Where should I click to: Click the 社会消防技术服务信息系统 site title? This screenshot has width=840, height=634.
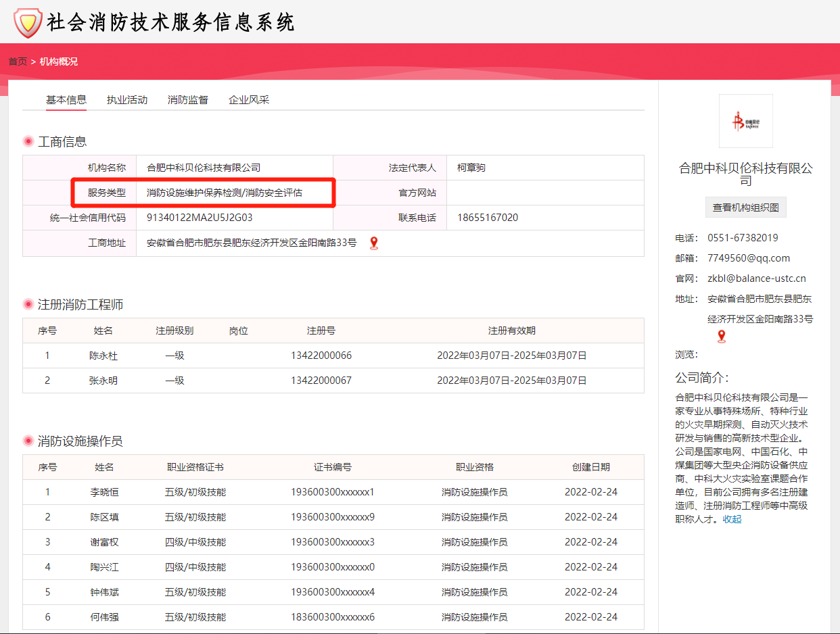pos(171,23)
